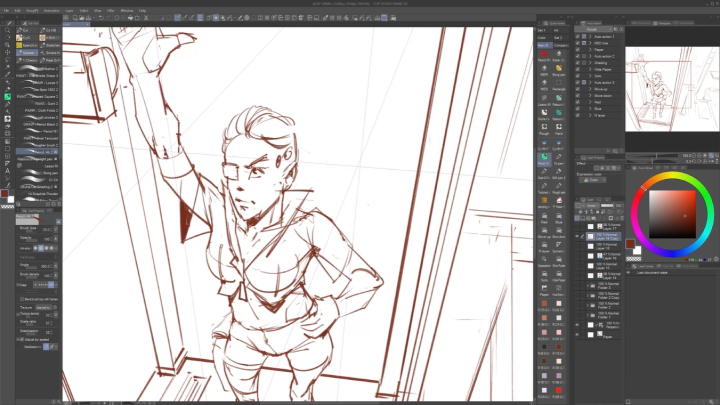Toggle visibility of Paper layer
The height and width of the screenshot is (405, 720).
(x=577, y=335)
